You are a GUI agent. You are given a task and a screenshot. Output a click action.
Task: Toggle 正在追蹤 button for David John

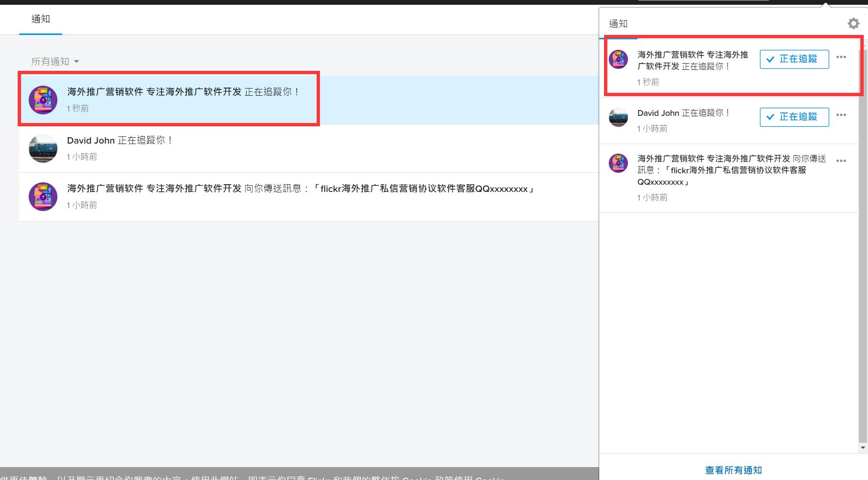794,117
